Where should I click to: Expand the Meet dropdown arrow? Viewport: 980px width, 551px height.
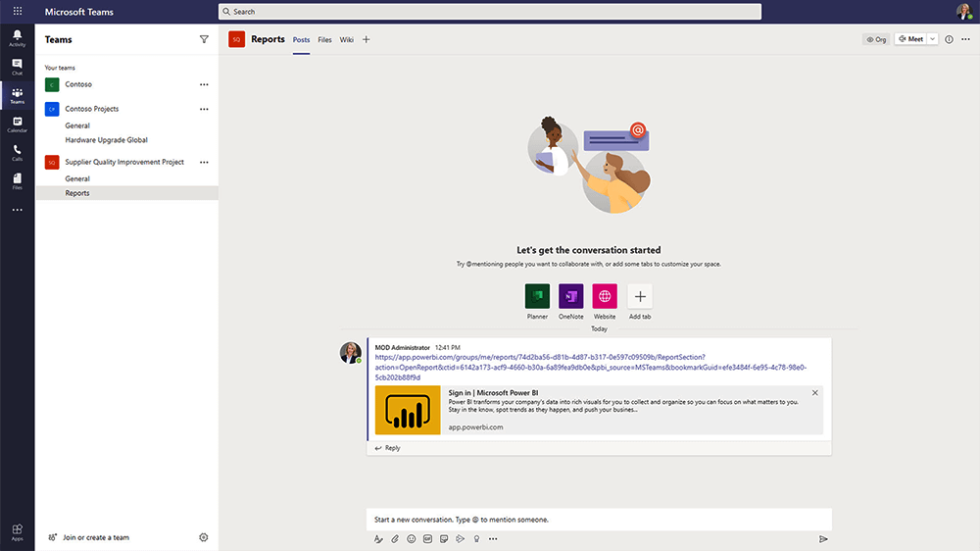[x=932, y=39]
